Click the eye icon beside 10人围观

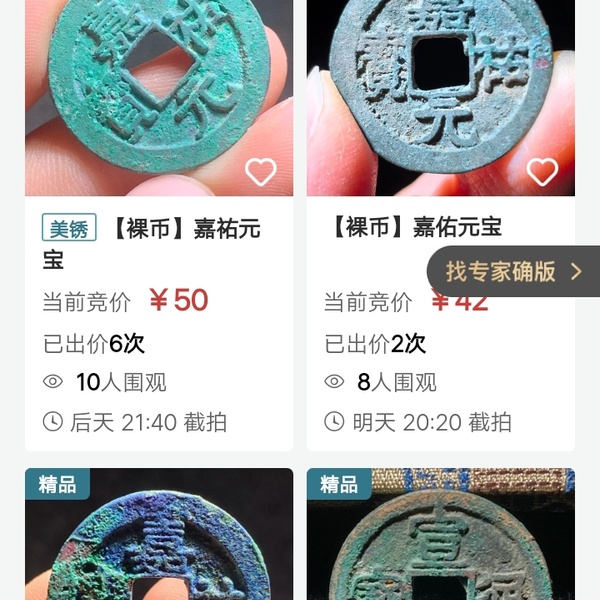(x=53, y=382)
